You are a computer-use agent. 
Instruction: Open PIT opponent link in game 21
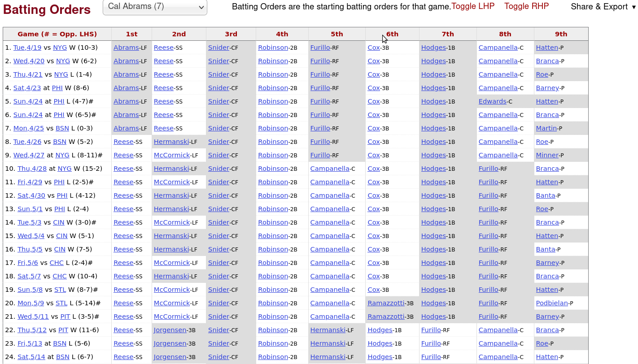click(65, 316)
